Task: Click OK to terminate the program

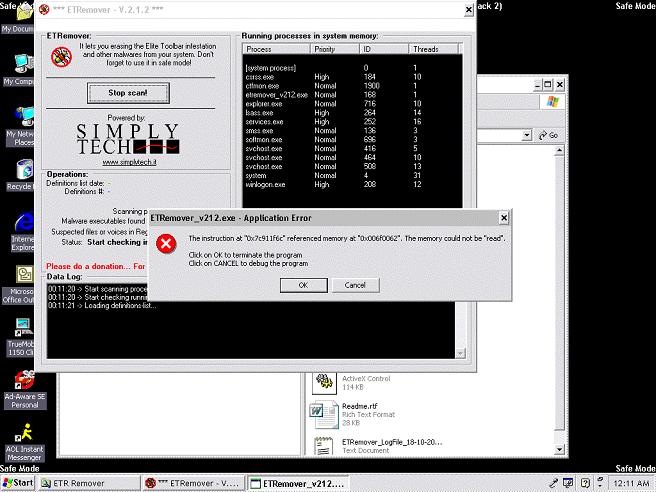Action: point(303,285)
